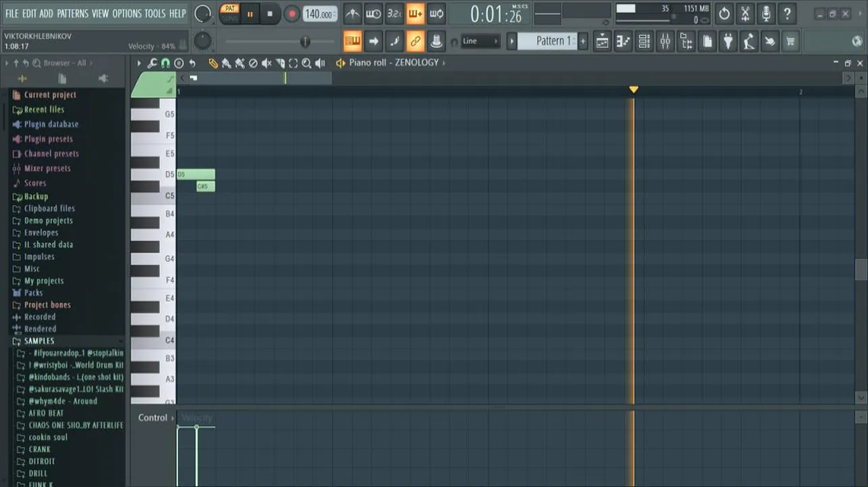Open audio editor scissors icon
The width and height of the screenshot is (868, 487).
[745, 14]
